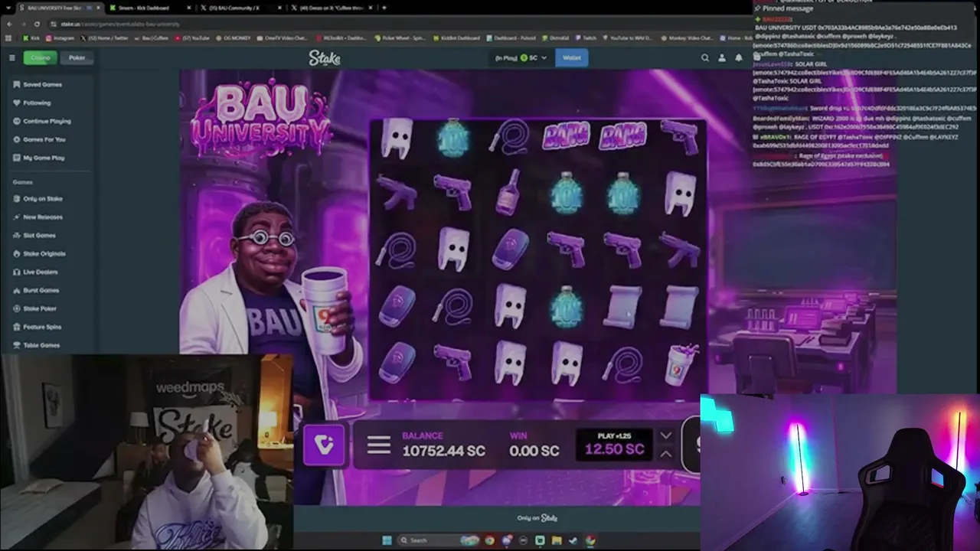Click the Games For You icon

point(17,139)
